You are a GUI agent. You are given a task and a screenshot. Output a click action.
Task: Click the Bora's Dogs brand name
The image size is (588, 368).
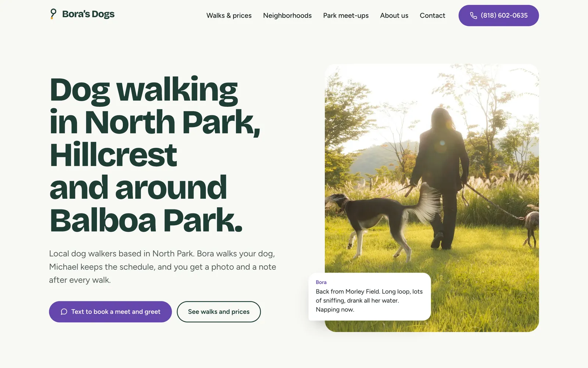pyautogui.click(x=88, y=14)
